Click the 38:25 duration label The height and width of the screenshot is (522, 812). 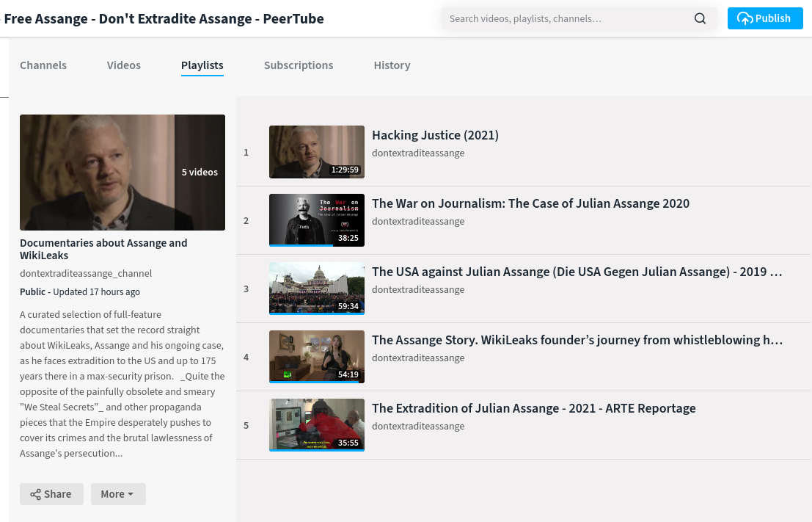[x=348, y=238]
